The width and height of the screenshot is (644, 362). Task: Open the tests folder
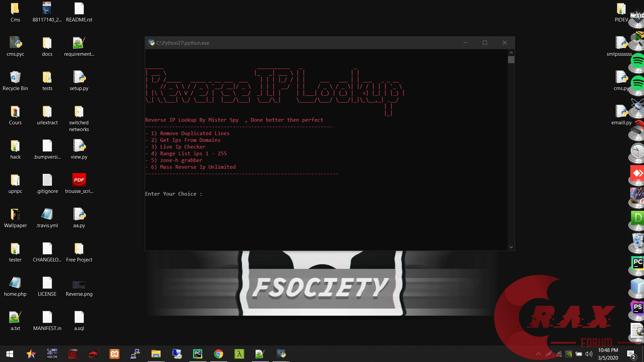(x=47, y=81)
